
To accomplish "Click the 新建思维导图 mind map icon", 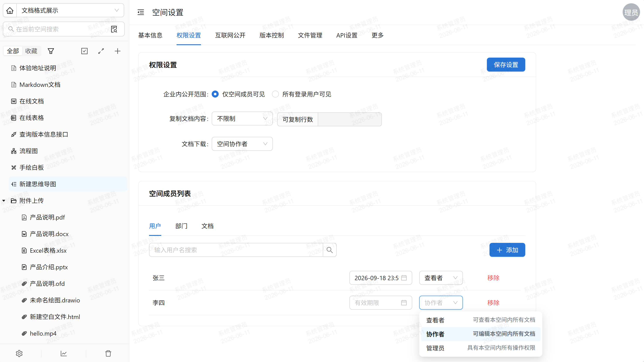I will [14, 184].
